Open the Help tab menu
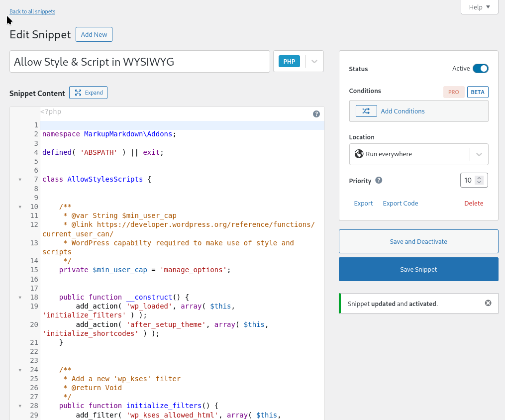The image size is (505, 420). click(x=479, y=7)
